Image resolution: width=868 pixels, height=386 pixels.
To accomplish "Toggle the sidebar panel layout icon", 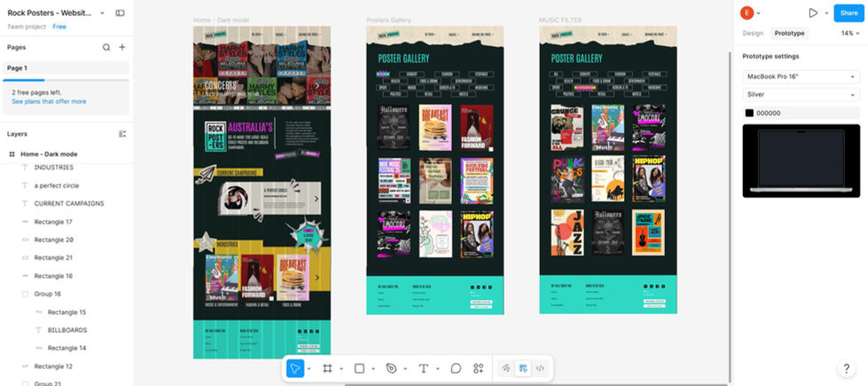I will [120, 12].
